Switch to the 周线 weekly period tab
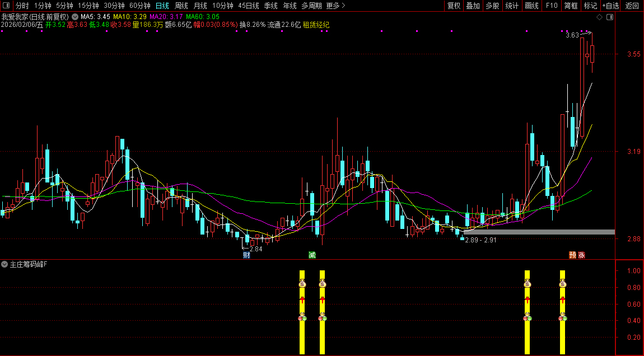Screen dimensions: 644x356 click(x=181, y=6)
